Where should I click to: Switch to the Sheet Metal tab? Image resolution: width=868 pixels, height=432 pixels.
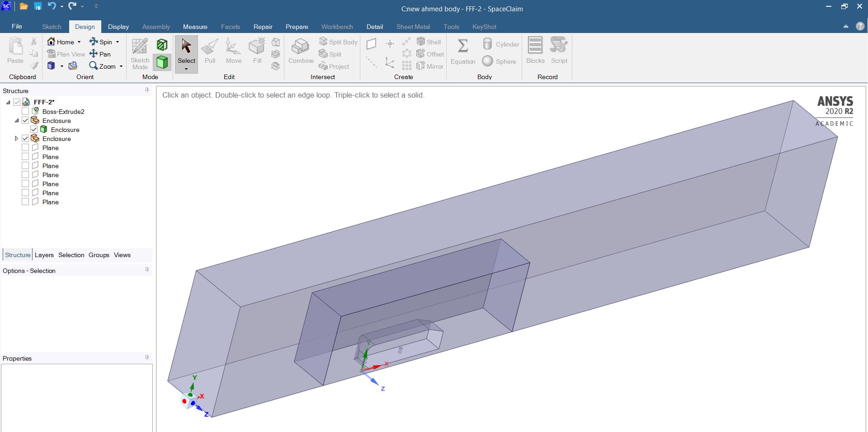coord(413,27)
